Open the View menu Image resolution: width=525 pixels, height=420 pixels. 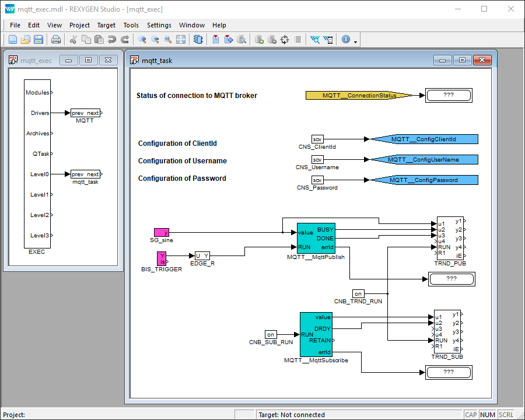(54, 25)
